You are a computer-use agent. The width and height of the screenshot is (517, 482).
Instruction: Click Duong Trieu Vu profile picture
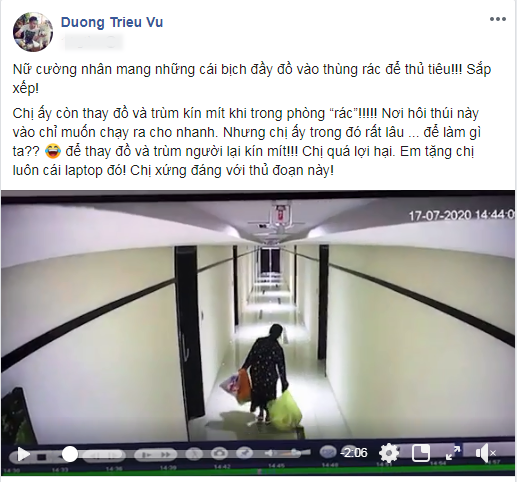pyautogui.click(x=33, y=32)
